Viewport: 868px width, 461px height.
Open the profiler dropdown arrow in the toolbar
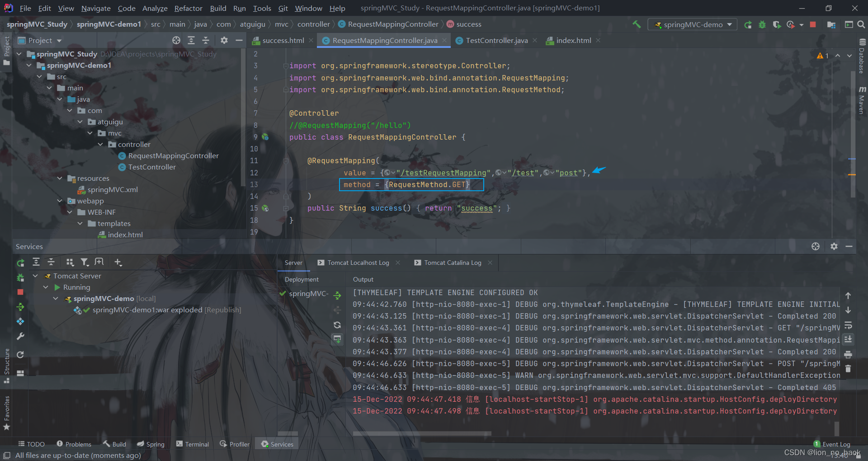coord(802,25)
